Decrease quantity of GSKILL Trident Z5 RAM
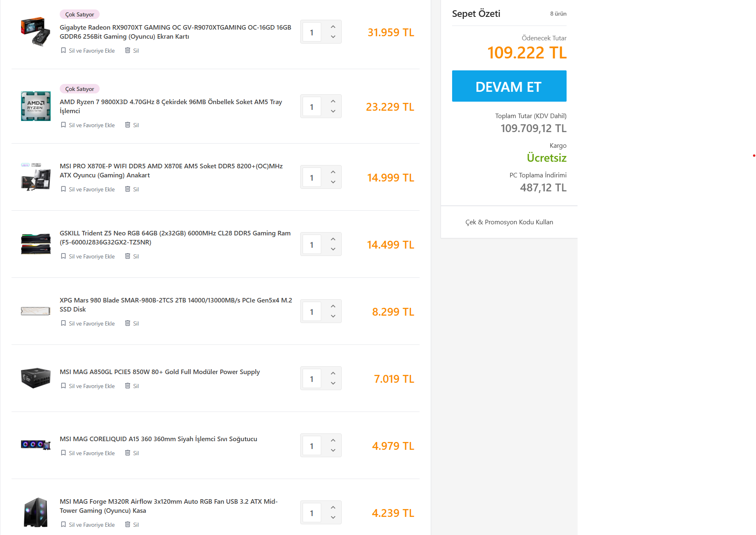Image resolution: width=756 pixels, height=535 pixels. click(333, 249)
